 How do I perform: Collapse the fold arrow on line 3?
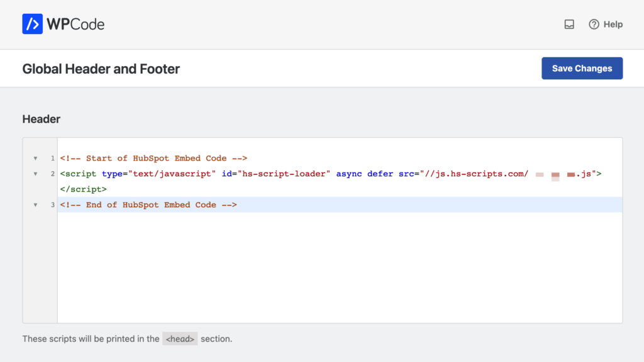tap(36, 205)
